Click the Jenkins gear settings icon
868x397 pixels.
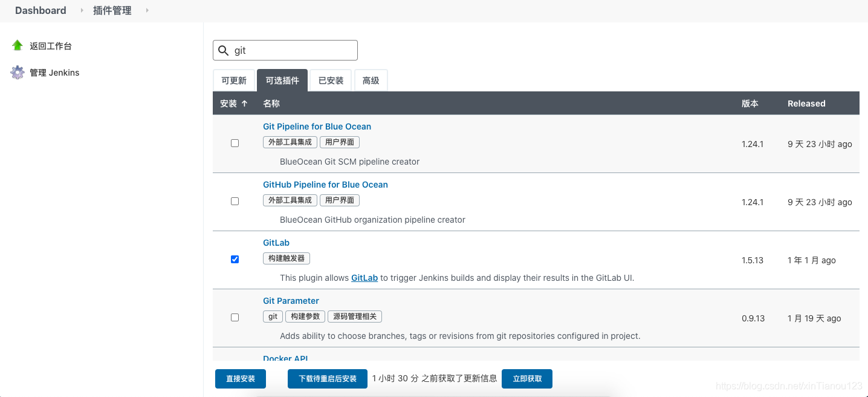tap(18, 73)
